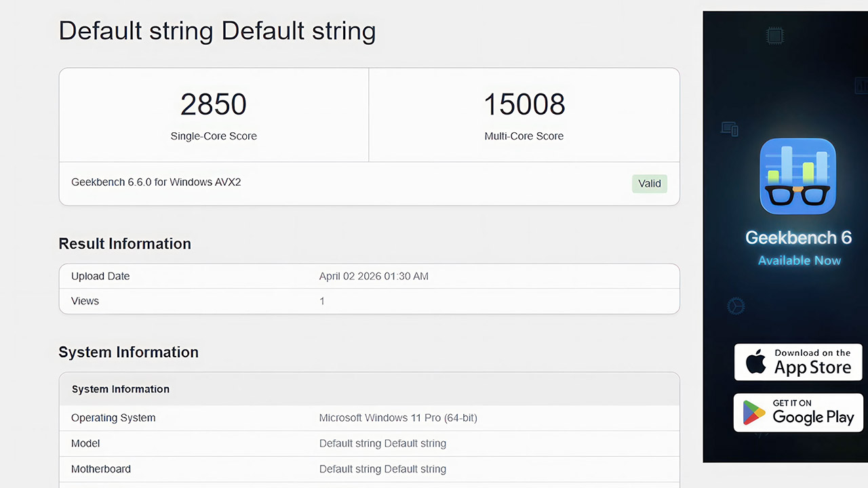Click the upload date April 02 2026 value
This screenshot has width=868, height=488.
(374, 277)
